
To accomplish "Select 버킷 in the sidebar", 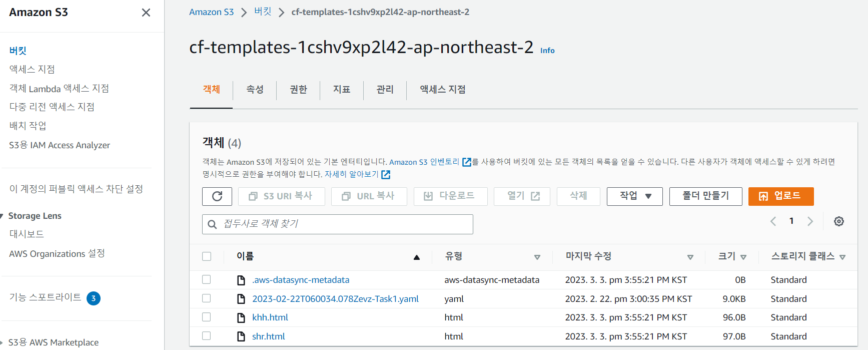I will coord(18,51).
